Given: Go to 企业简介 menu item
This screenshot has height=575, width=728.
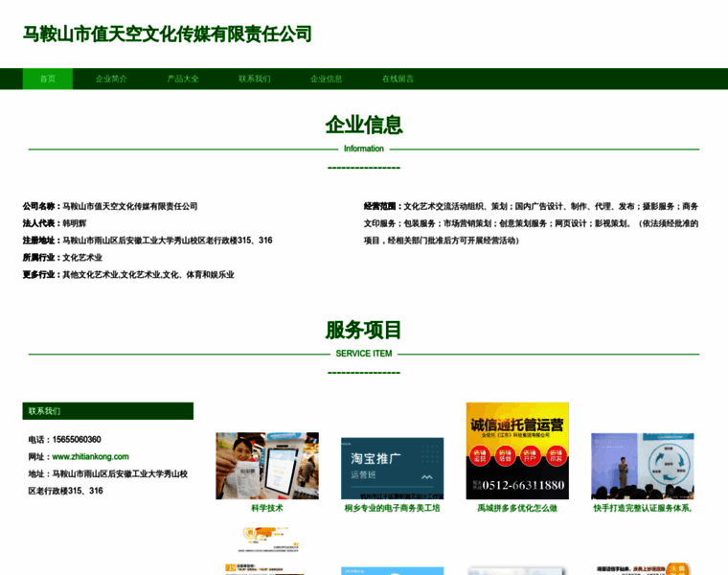Looking at the screenshot, I should pos(111,79).
